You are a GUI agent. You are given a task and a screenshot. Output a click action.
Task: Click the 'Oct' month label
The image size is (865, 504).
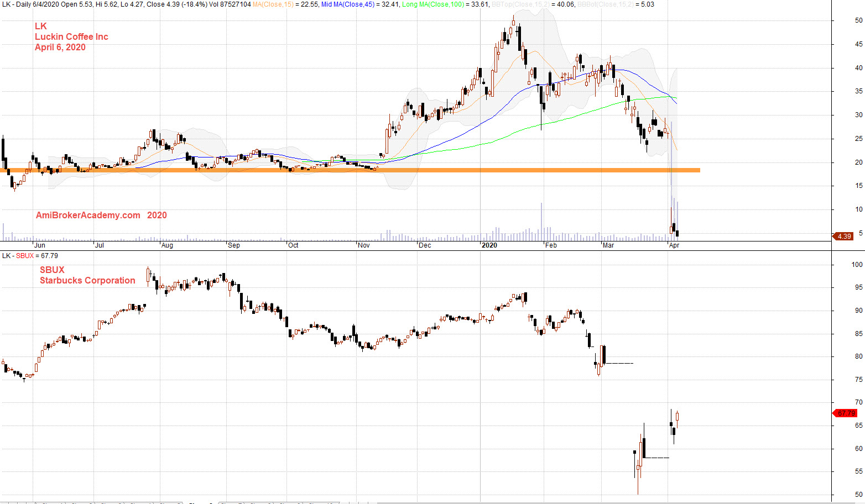click(x=293, y=245)
